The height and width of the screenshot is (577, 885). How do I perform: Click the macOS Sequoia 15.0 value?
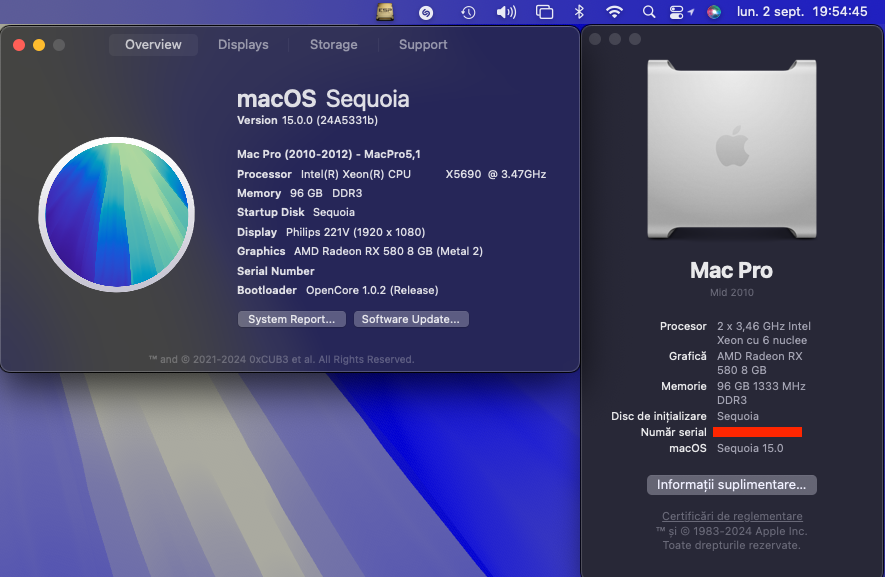pos(750,448)
